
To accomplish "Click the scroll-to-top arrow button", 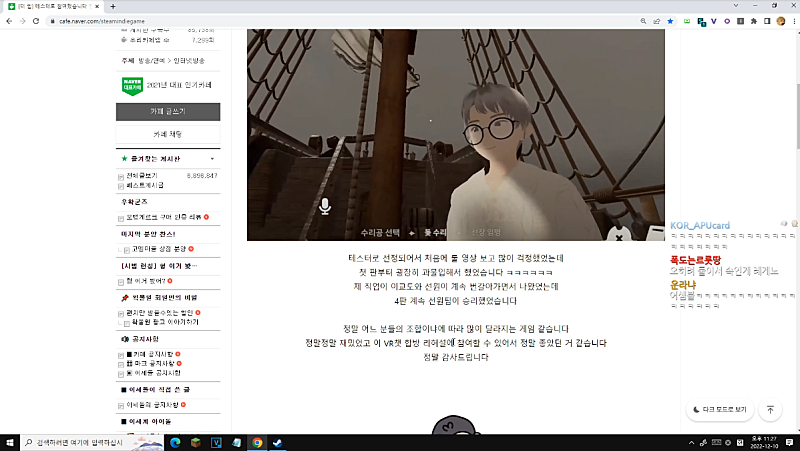I will [x=770, y=410].
